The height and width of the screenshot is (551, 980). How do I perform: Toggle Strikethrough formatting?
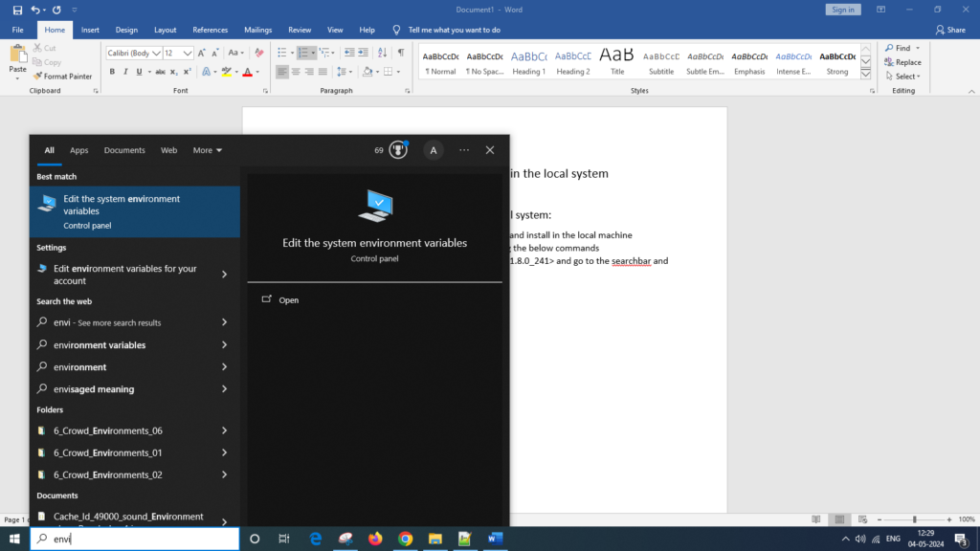(160, 72)
